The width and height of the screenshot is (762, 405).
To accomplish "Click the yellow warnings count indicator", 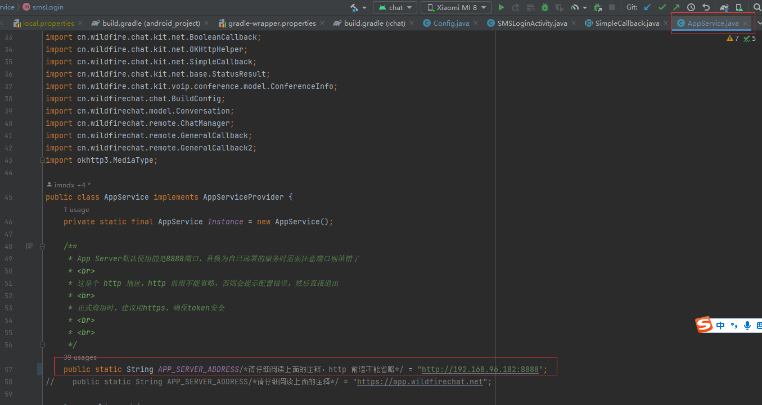I will (733, 38).
